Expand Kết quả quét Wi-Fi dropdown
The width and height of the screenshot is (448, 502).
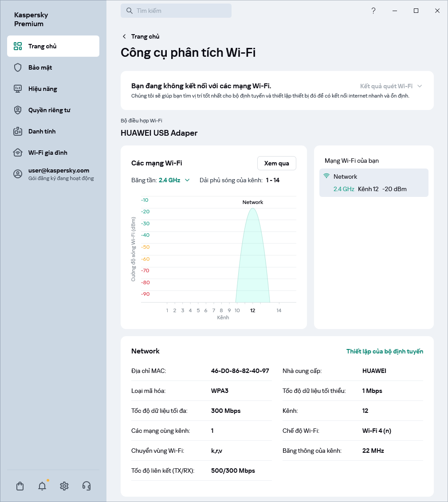(390, 86)
